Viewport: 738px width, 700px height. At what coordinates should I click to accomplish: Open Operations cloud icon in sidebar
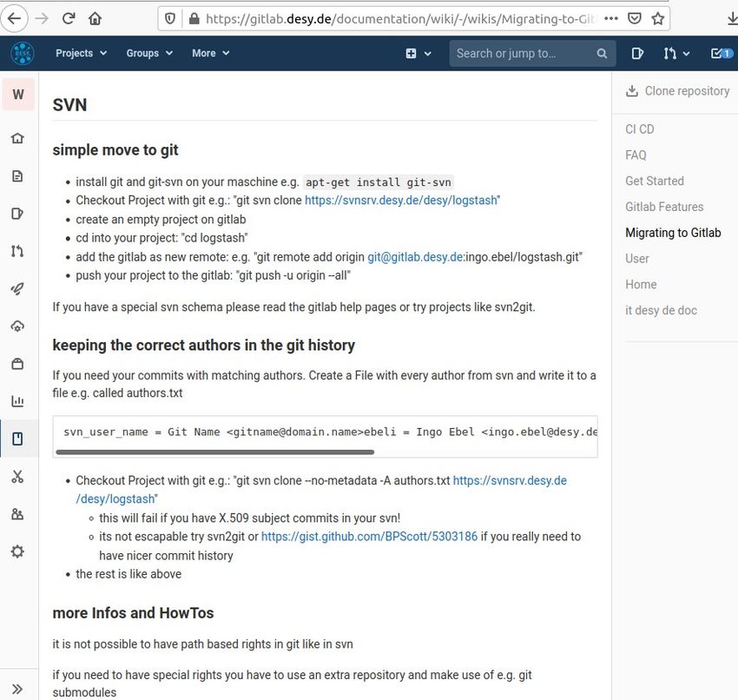coord(17,327)
